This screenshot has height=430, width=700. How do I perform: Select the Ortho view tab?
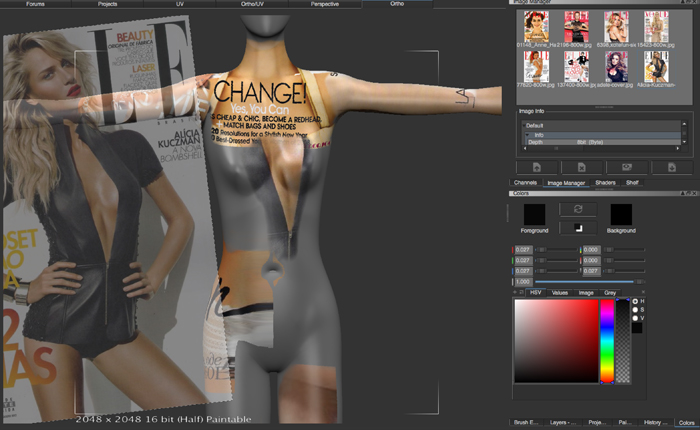(397, 4)
